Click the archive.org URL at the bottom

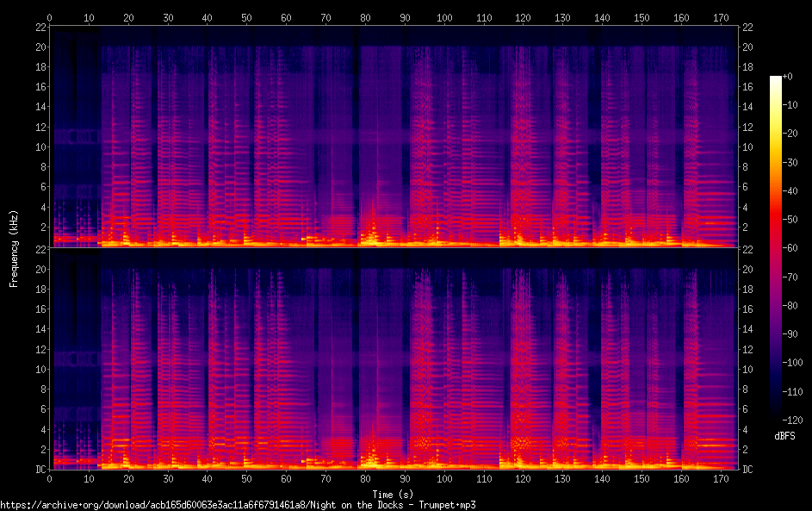238,505
